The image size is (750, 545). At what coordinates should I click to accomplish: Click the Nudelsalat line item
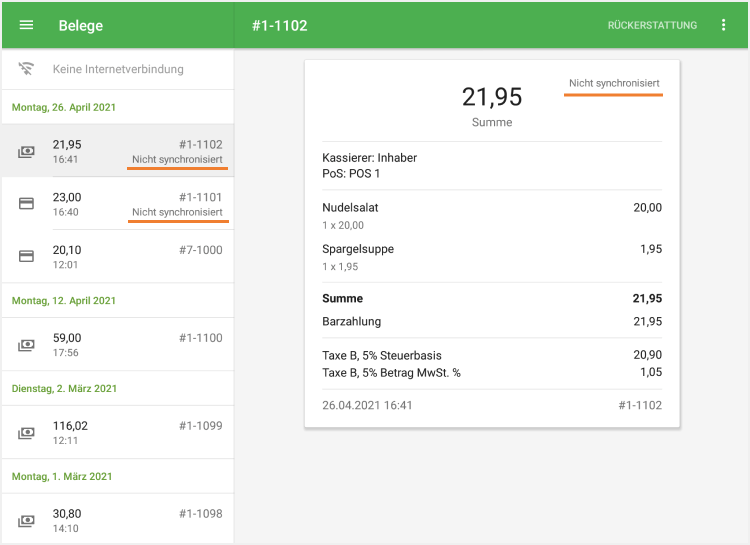[x=351, y=208]
